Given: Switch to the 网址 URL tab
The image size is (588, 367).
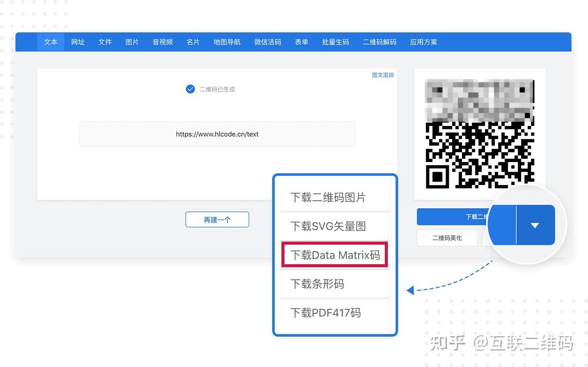Looking at the screenshot, I should (78, 42).
